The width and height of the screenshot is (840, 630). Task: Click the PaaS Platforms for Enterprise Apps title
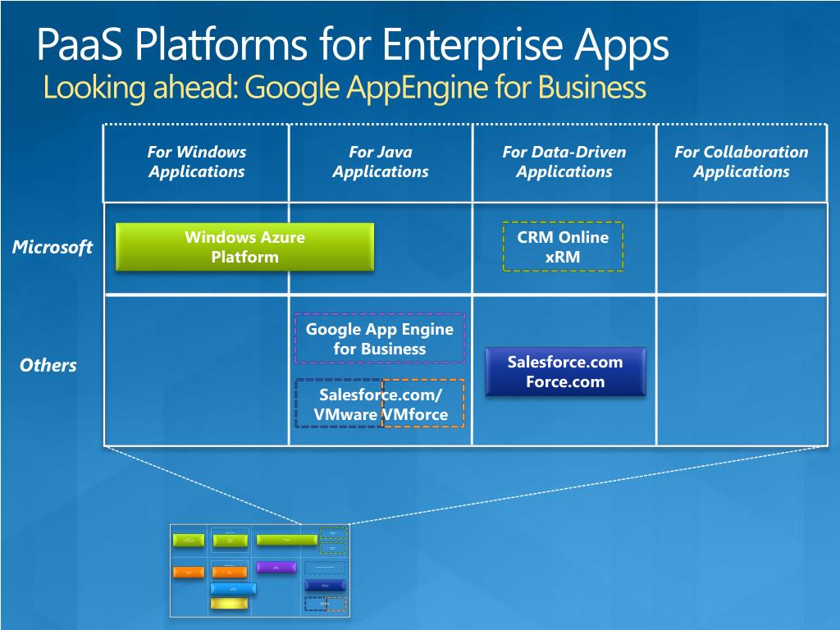click(353, 44)
